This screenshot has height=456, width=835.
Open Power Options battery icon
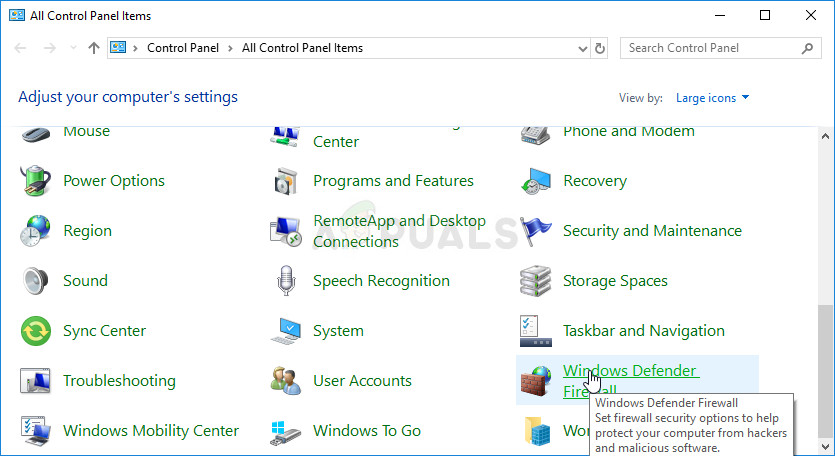click(36, 181)
